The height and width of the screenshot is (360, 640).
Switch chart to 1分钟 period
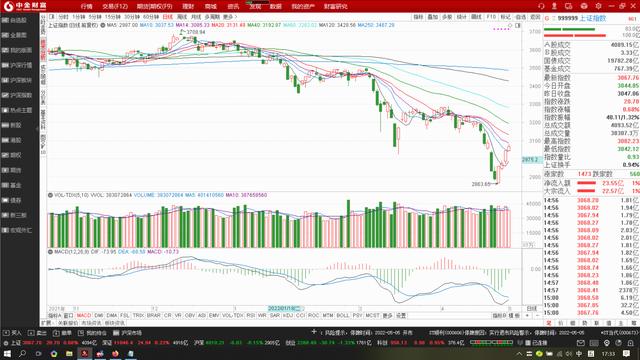click(x=79, y=17)
